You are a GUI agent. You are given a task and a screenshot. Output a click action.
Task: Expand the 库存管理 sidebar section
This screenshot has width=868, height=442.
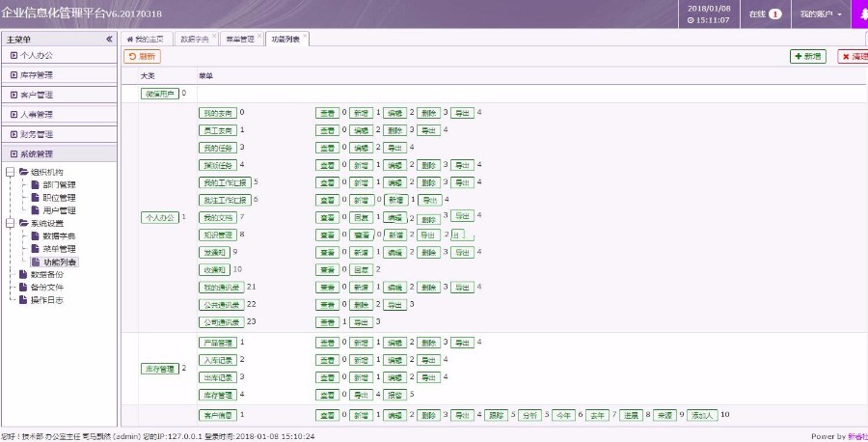tap(37, 74)
